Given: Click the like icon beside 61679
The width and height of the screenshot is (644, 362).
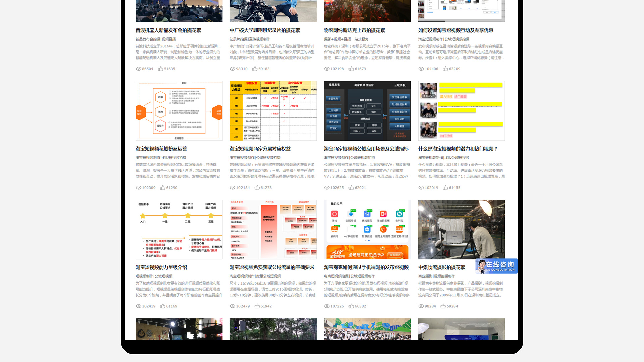Looking at the screenshot, I should [351, 69].
